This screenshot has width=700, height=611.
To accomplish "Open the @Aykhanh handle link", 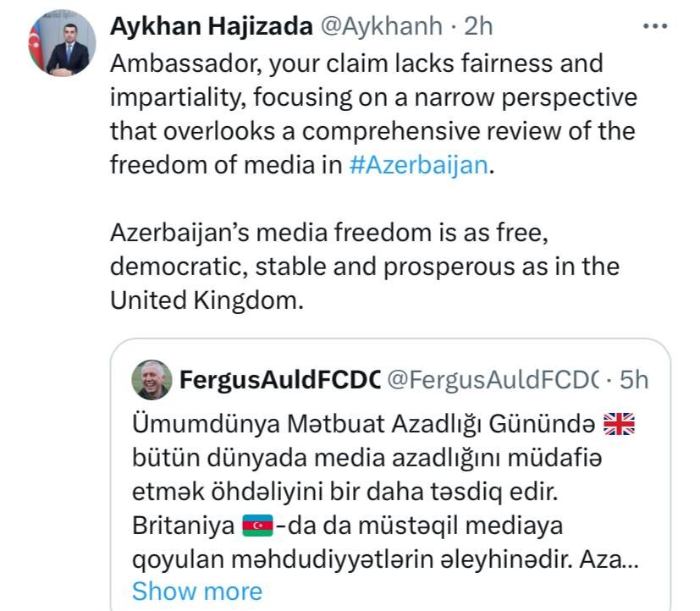I will [382, 26].
